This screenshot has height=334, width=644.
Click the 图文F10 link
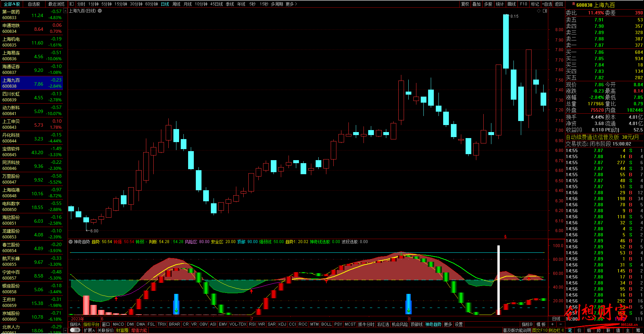tap(540, 330)
